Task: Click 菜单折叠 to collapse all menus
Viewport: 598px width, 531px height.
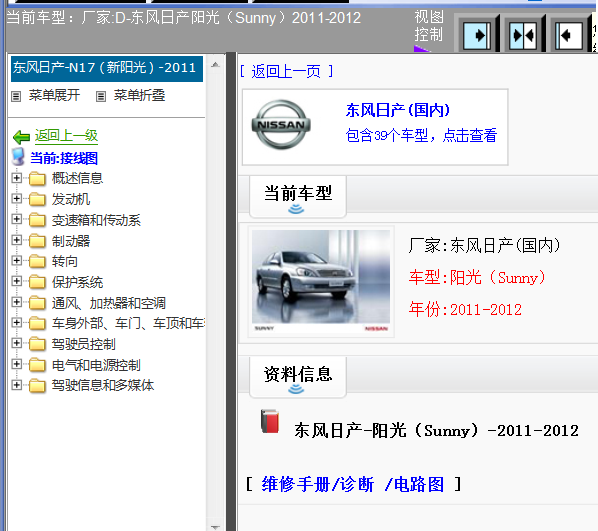Action: coord(140,95)
